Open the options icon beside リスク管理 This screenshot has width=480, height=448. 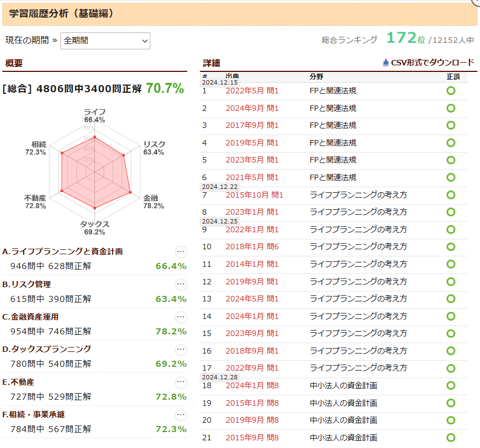coord(180,284)
